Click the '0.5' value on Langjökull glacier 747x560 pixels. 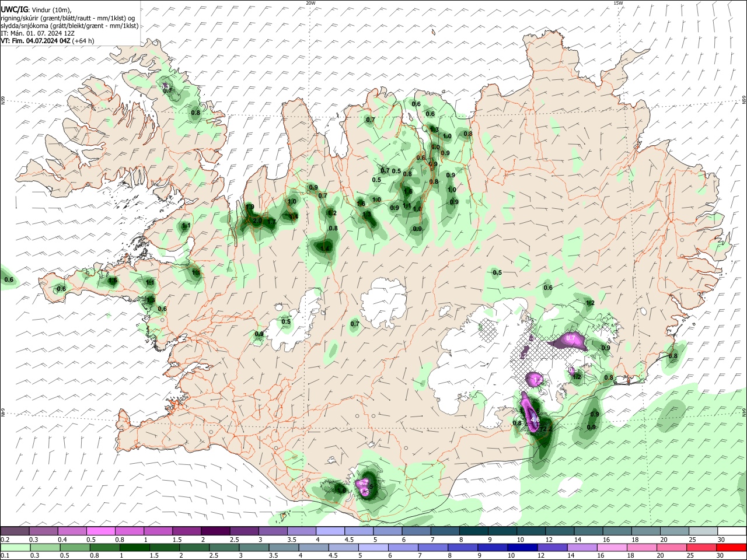click(286, 321)
